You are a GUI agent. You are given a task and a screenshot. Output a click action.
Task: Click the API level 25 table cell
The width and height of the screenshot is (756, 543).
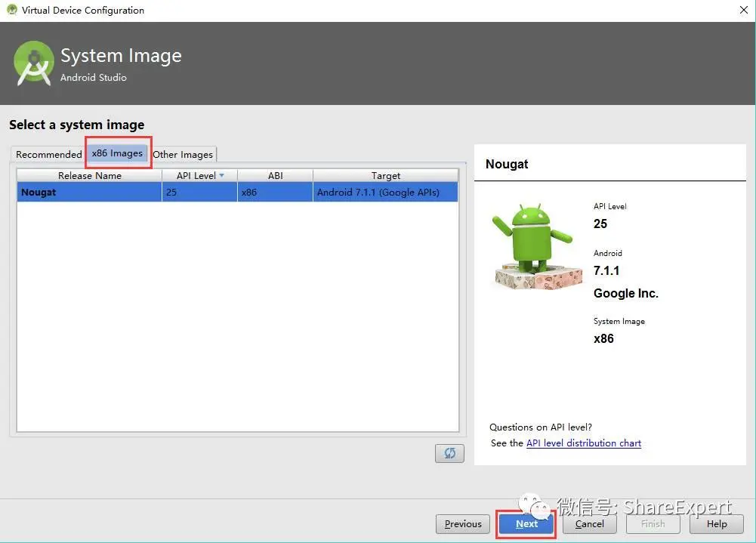tap(199, 192)
